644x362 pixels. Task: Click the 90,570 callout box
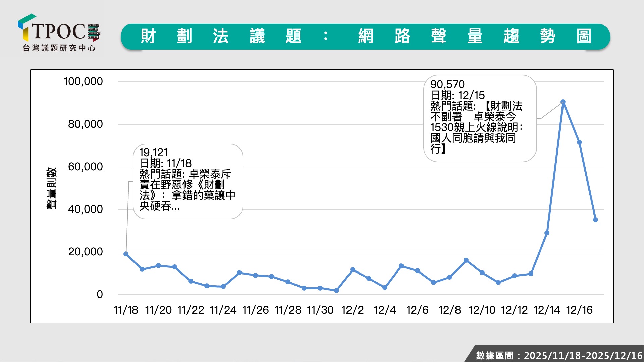pos(480,118)
